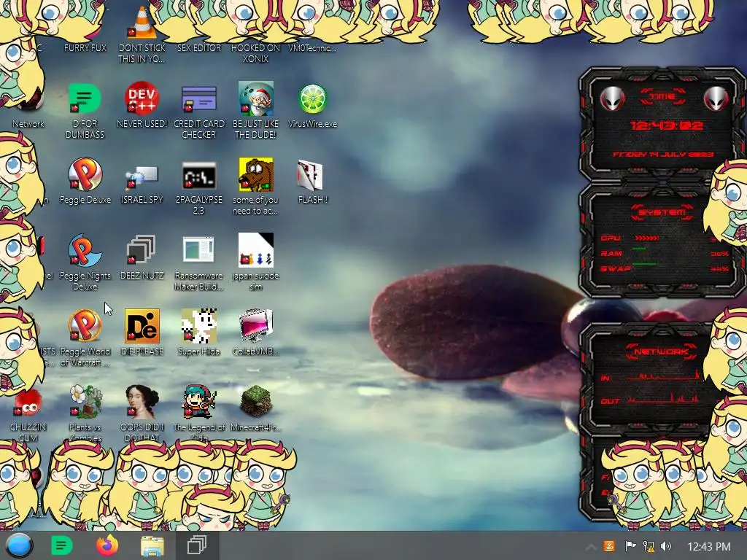Click the orange tray application icon

point(609,546)
